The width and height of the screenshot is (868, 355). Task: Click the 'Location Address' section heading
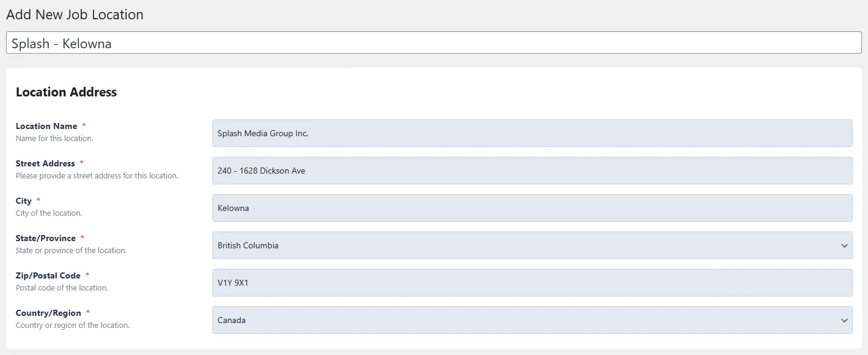pos(66,92)
